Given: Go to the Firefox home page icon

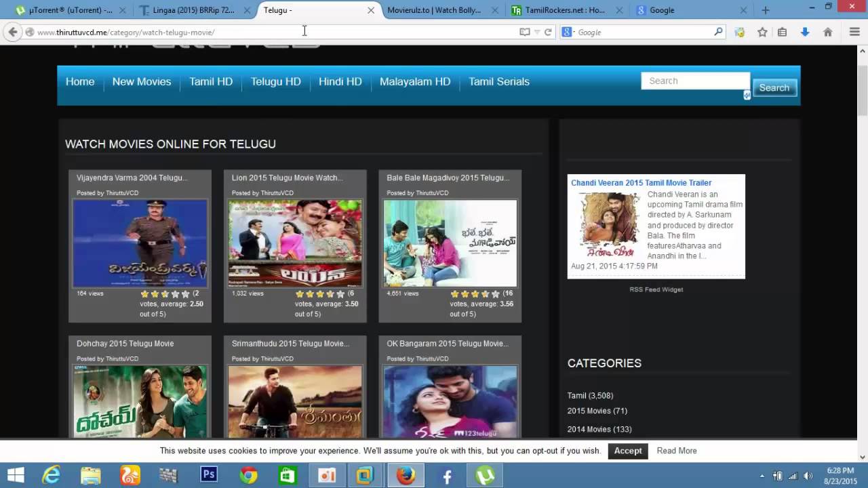Looking at the screenshot, I should (827, 32).
